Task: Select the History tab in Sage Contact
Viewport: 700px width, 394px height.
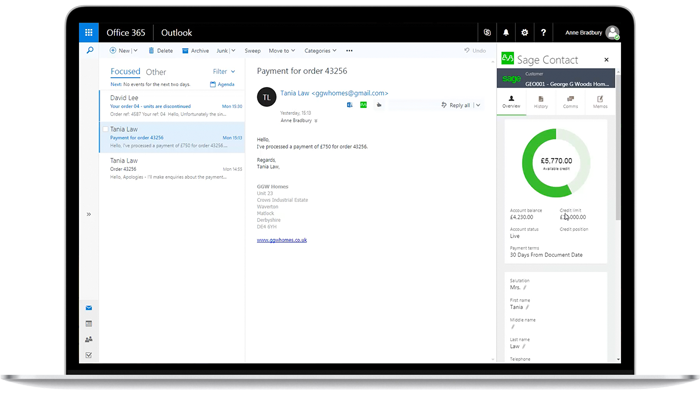Action: (541, 102)
